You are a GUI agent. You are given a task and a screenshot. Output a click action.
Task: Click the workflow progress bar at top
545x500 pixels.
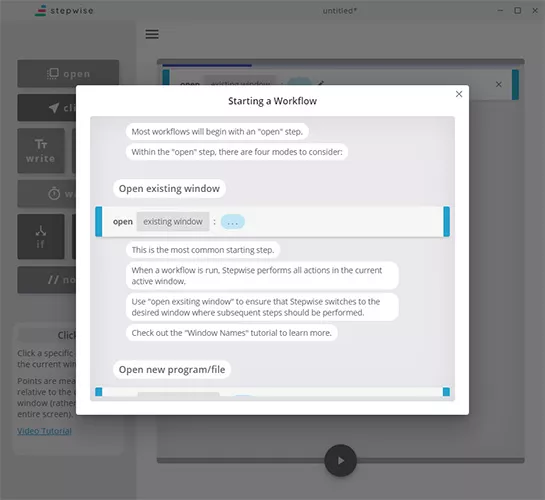click(x=341, y=62)
